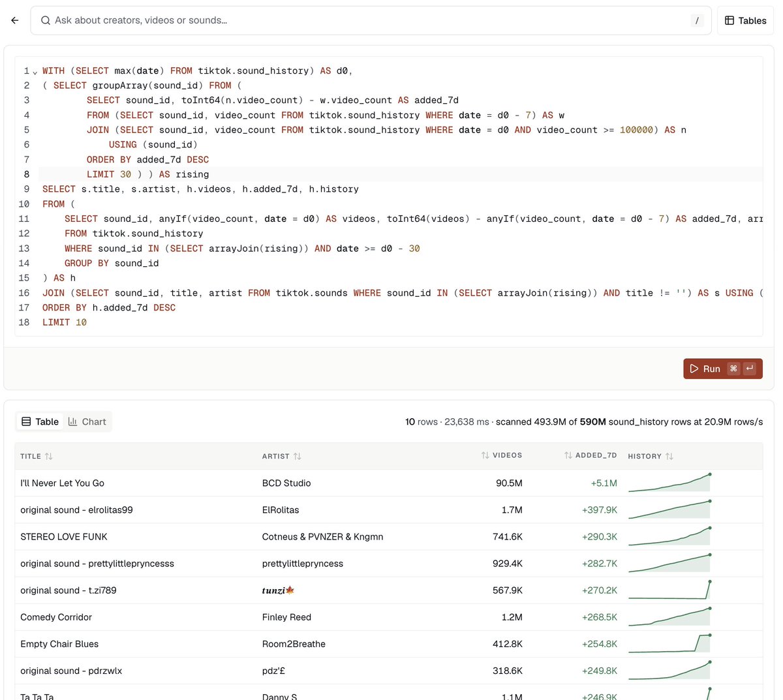Image resolution: width=783 pixels, height=700 pixels.
Task: Click Cotneus & PVNZER & Kngmn artist
Action: pos(322,536)
